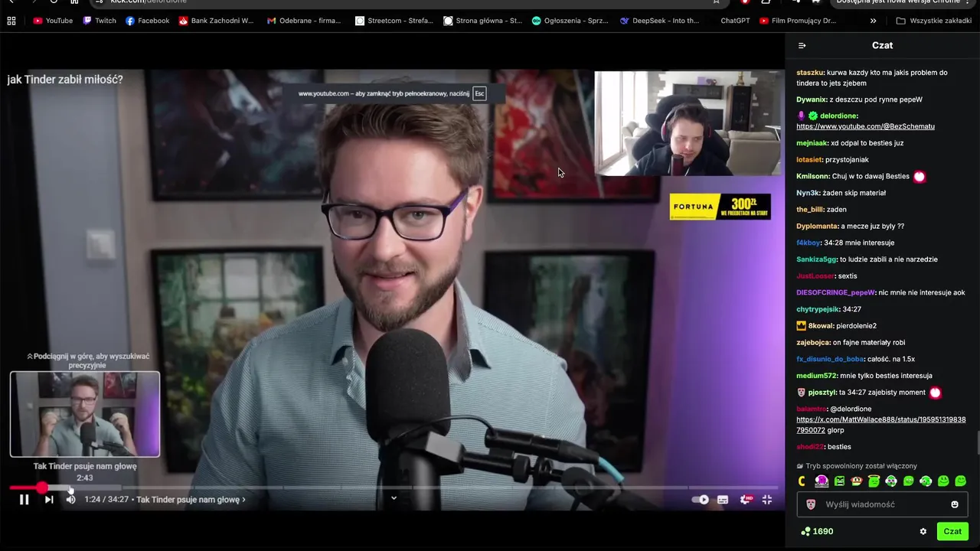Exit fullscreen mode in player

tap(766, 500)
